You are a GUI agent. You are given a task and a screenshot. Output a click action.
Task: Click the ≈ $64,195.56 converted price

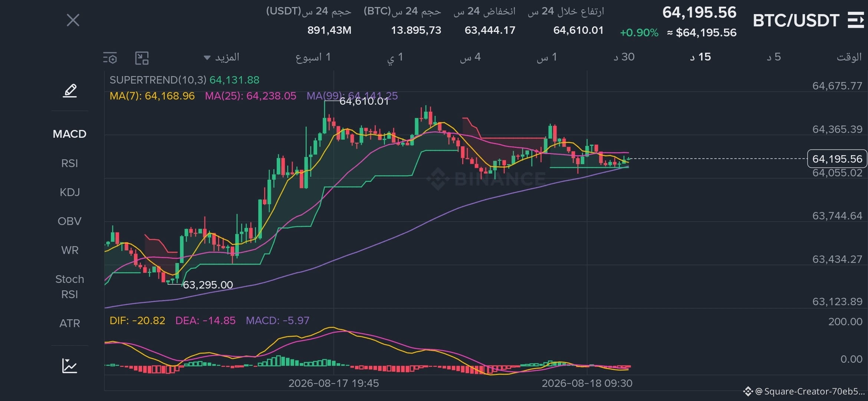(x=701, y=33)
